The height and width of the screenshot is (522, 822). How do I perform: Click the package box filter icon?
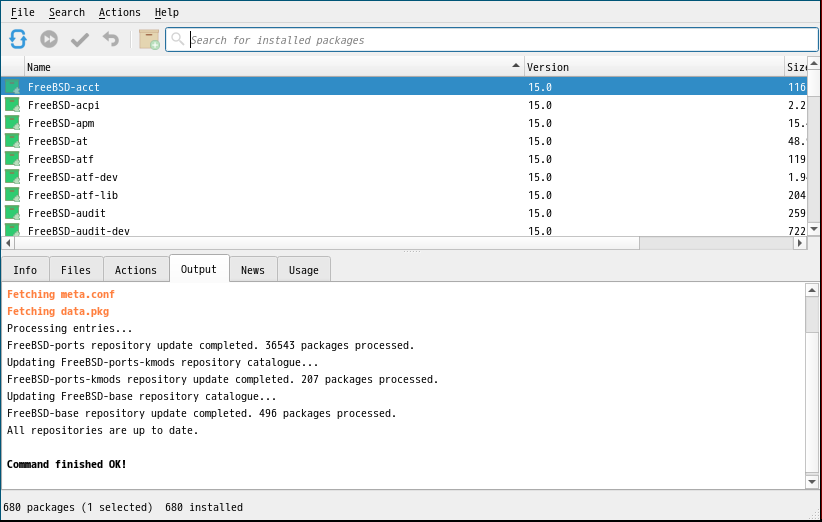point(149,39)
